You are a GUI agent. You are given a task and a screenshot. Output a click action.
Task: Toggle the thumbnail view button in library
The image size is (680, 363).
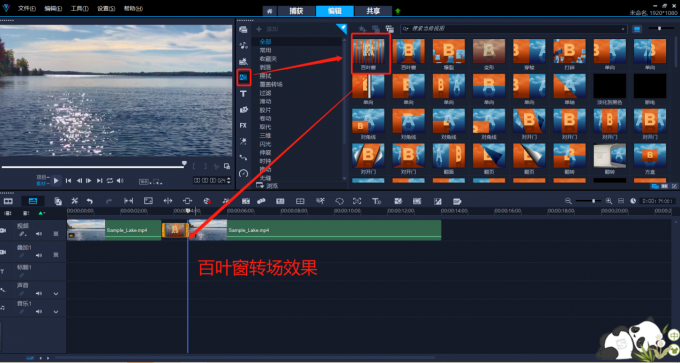(637, 29)
